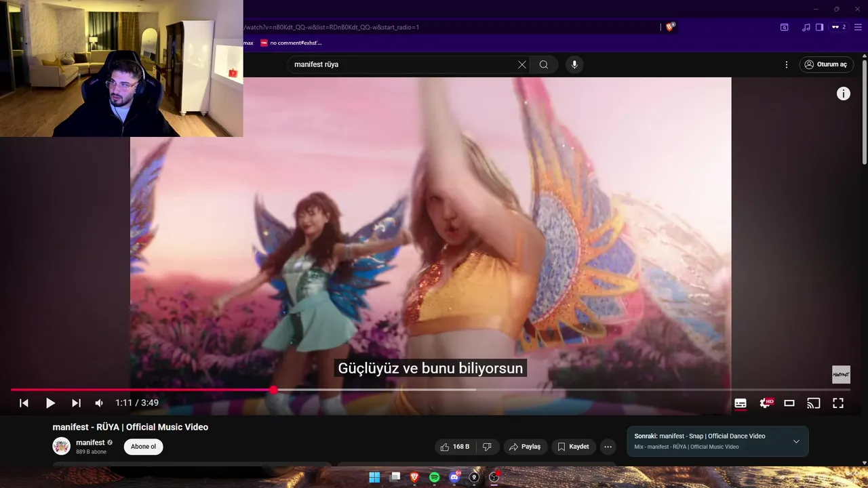Skip to the next video
The height and width of the screenshot is (488, 868).
[x=76, y=403]
